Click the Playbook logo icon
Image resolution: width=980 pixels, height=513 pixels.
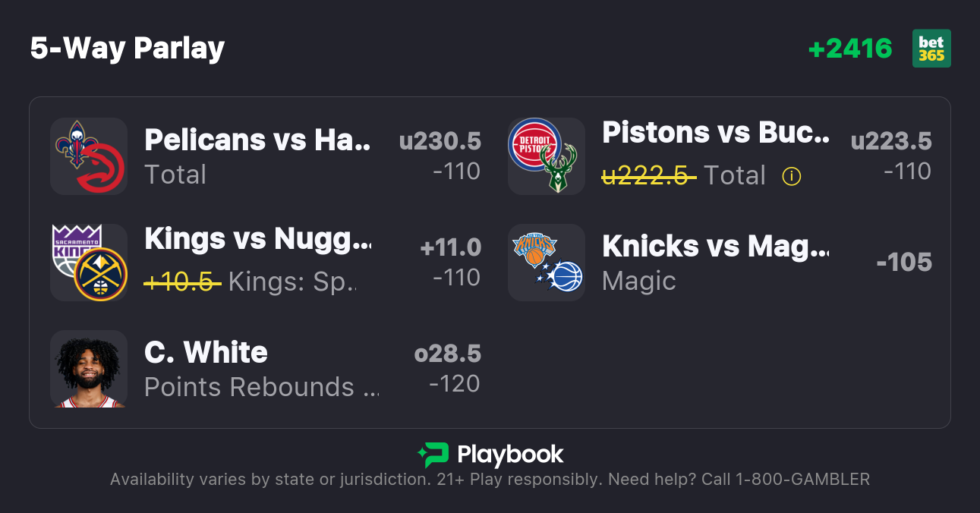(x=433, y=455)
